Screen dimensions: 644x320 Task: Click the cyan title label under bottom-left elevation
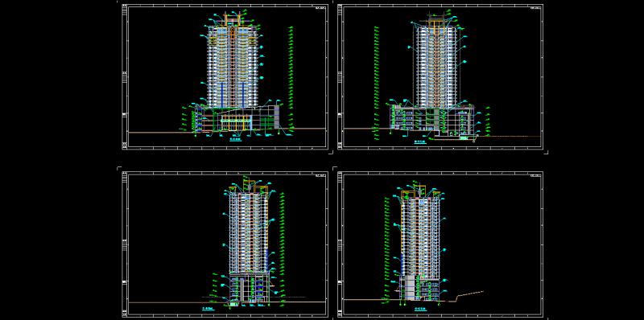coord(208,307)
